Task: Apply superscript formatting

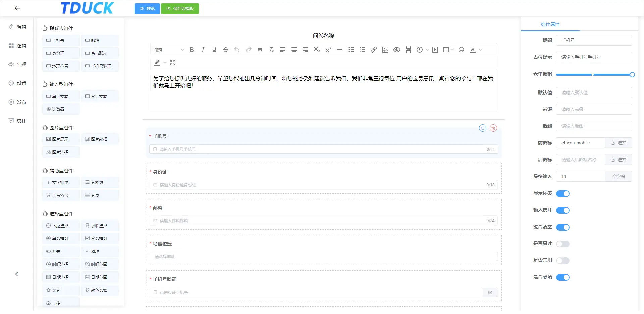Action: coord(328,50)
